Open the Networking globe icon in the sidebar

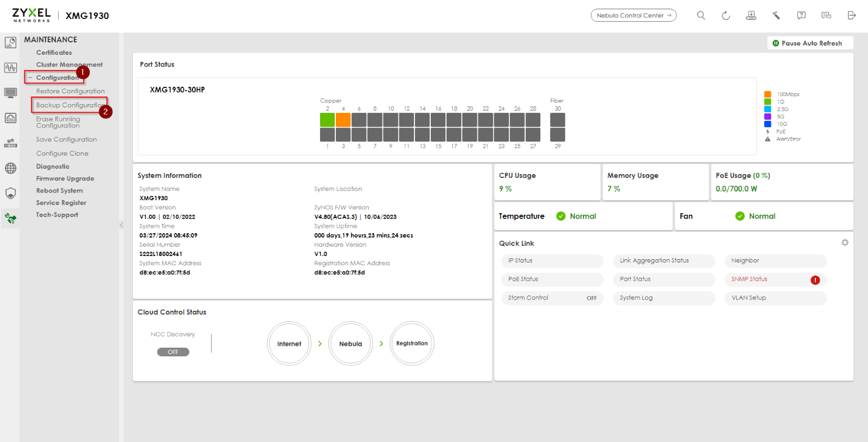[x=10, y=168]
